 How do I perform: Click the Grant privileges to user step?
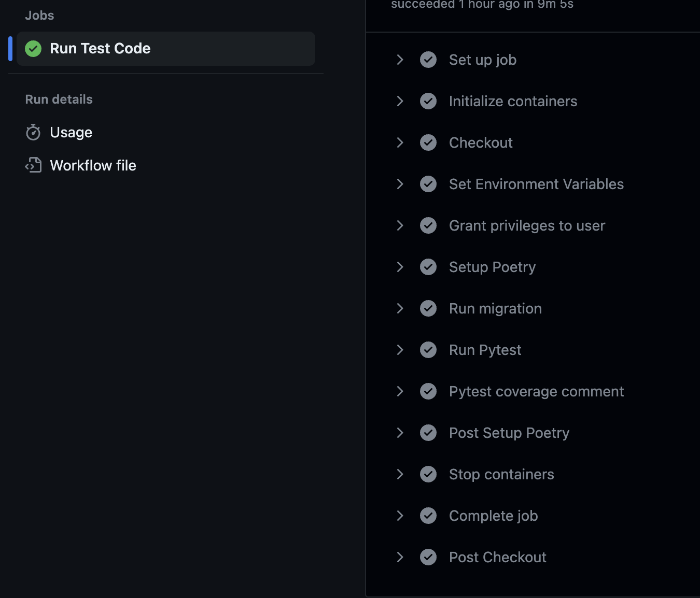(526, 225)
